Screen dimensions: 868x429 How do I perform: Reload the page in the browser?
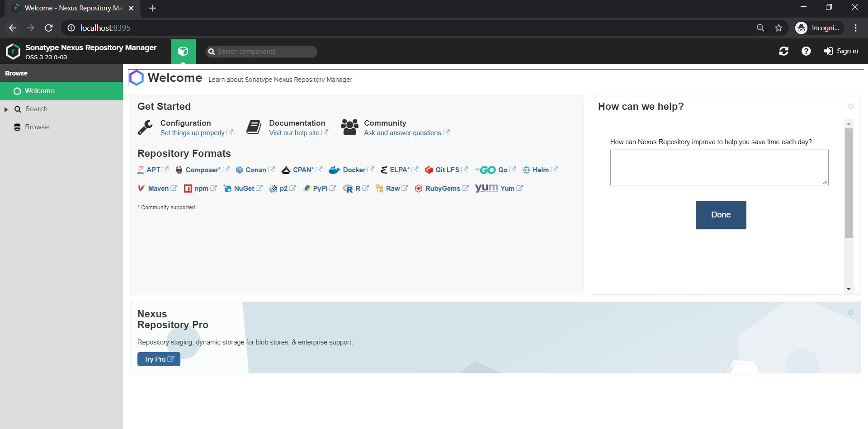point(49,28)
